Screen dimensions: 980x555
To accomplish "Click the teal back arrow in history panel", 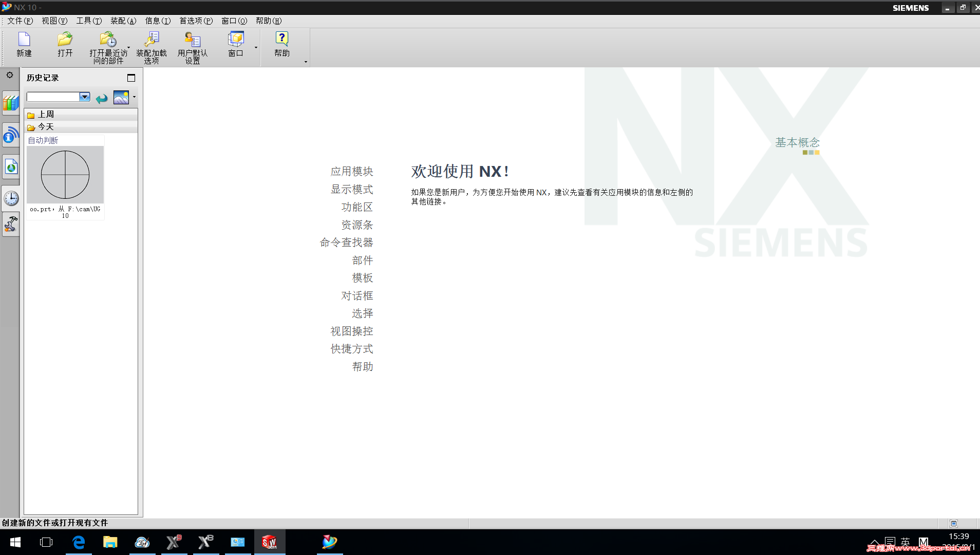I will tap(102, 98).
